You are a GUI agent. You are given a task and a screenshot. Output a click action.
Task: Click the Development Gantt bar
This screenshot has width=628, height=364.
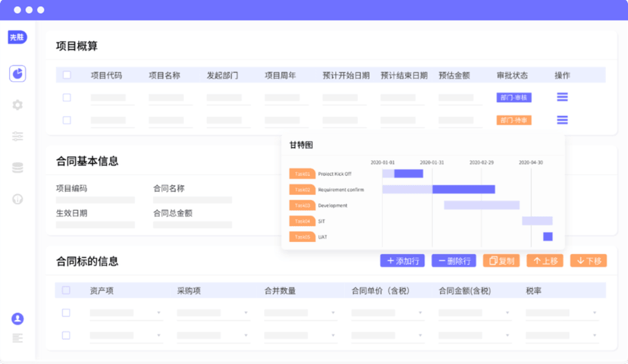(x=482, y=205)
